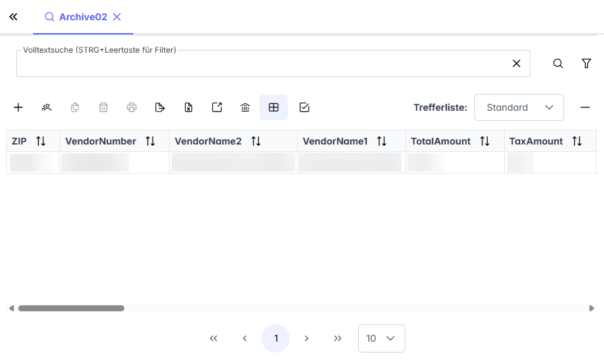Switch to the Archive02 tab
The image size is (604, 364).
[x=82, y=18]
